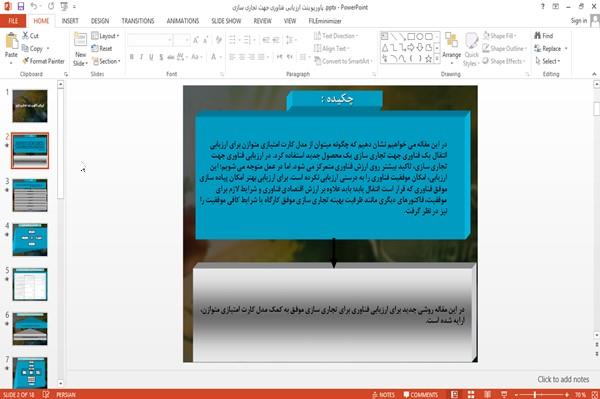The height and width of the screenshot is (399, 600).
Task: Select the star shape in shapes gallery
Action: 429,59
